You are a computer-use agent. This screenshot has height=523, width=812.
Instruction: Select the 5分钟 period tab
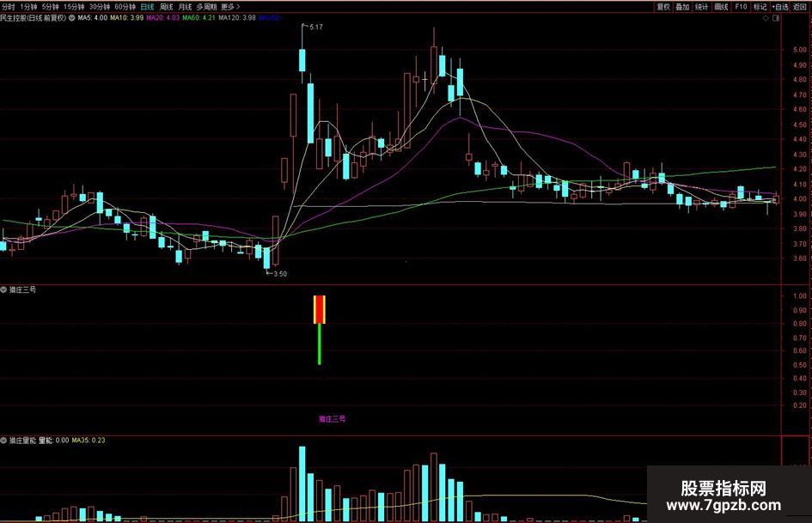coord(50,7)
